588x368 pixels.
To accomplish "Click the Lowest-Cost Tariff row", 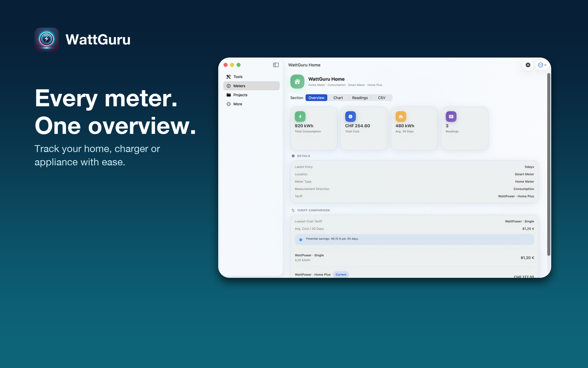I will 414,222.
